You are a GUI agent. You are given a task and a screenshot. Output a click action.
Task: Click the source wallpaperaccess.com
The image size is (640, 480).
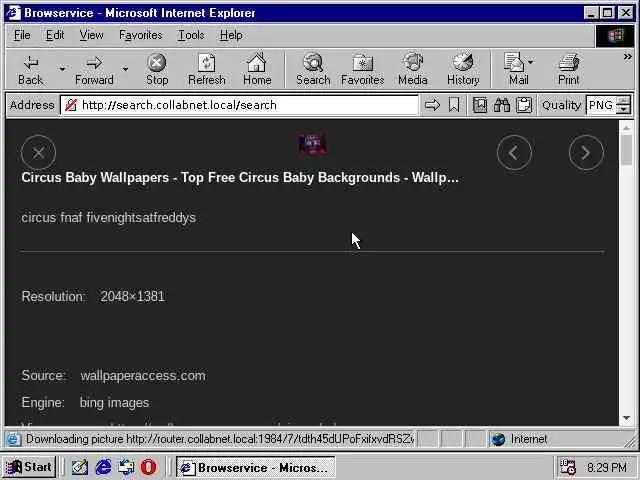143,376
